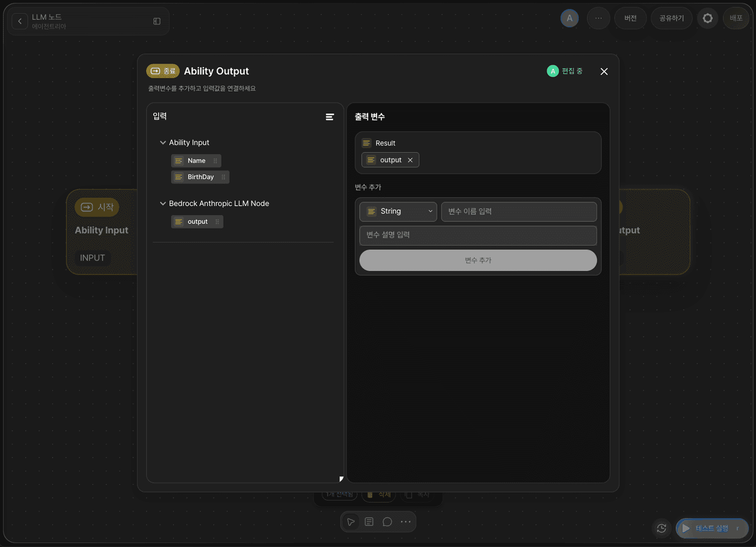Focus the 변수 설명 입력 description field
The image size is (756, 547).
pyautogui.click(x=478, y=235)
